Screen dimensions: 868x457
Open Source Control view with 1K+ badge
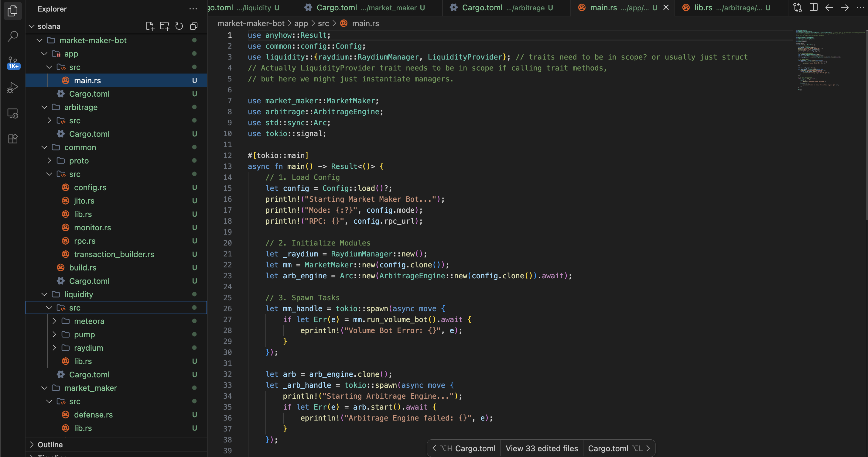point(12,62)
